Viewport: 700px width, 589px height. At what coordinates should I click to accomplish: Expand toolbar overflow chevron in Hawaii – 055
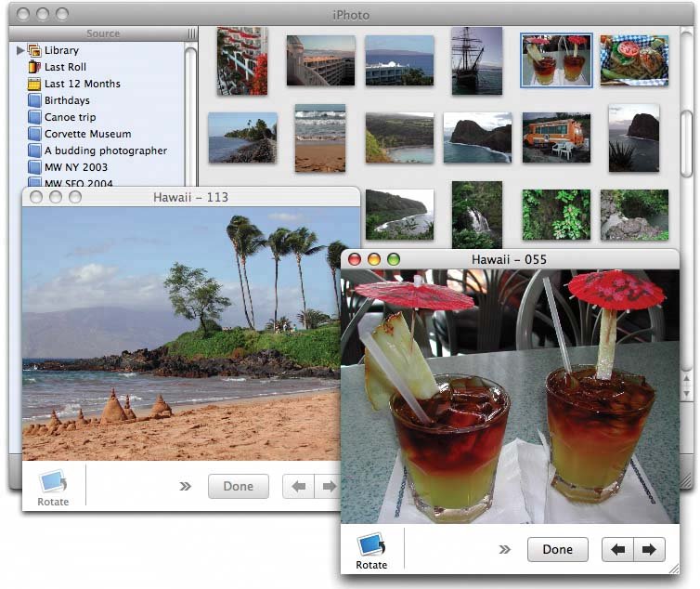505,549
